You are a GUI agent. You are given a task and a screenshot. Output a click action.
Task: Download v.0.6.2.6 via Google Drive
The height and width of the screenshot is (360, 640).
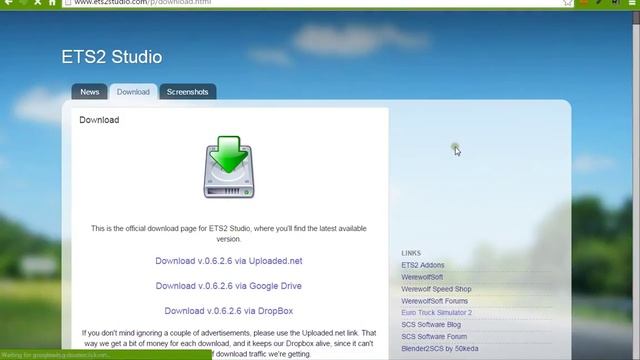point(229,286)
